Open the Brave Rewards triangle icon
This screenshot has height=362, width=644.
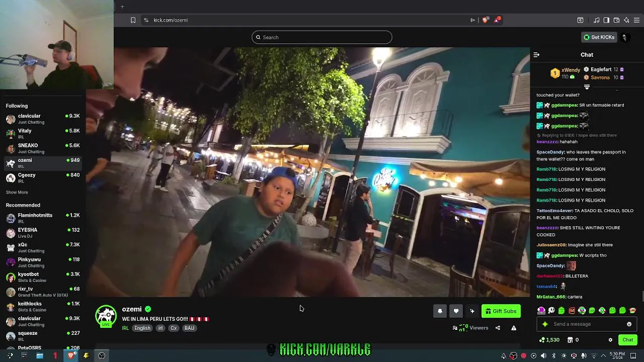pos(497,20)
